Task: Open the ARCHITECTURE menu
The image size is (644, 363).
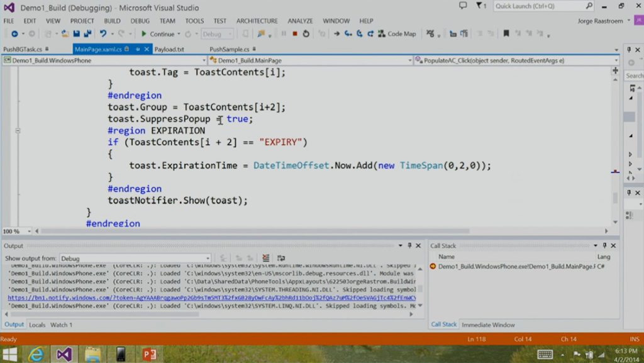Action: tap(257, 21)
